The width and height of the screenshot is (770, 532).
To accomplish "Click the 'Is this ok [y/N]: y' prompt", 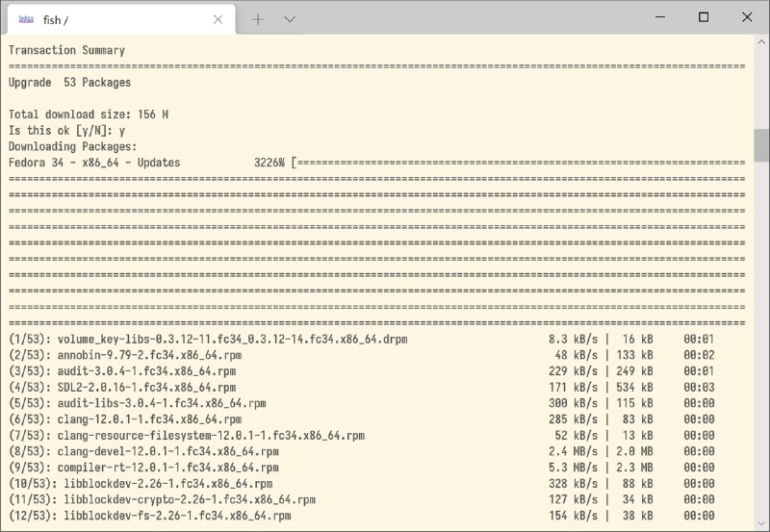I will point(66,131).
